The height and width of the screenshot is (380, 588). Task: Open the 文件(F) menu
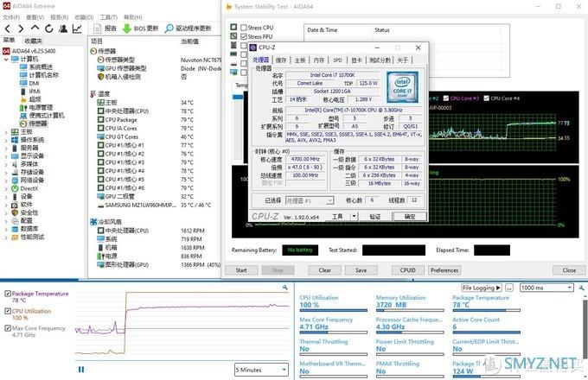pos(11,17)
